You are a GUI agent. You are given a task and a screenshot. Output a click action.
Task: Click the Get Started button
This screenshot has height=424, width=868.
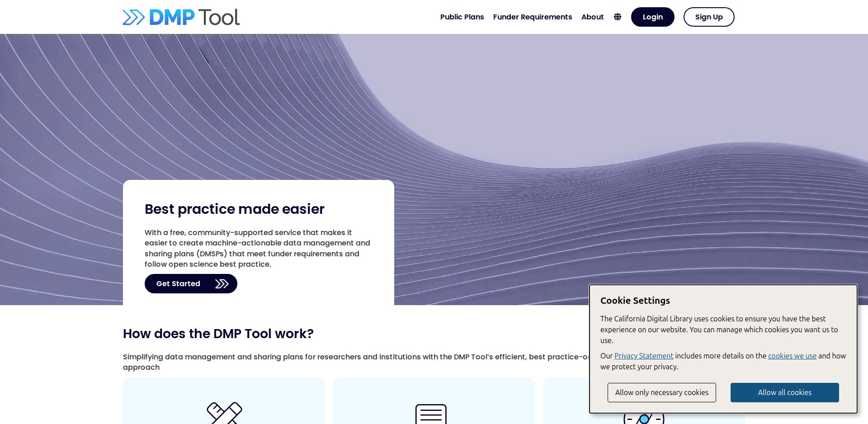(x=191, y=283)
